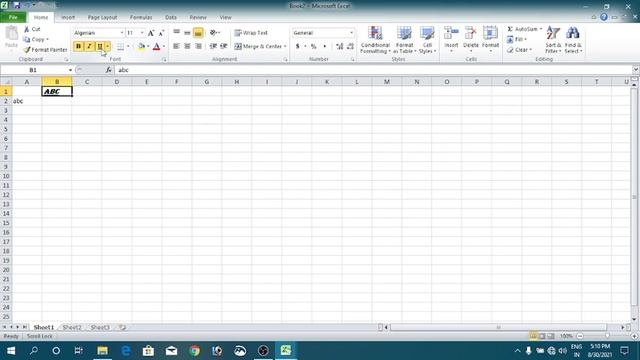Click the Insert Function fx button
640x360 pixels.
click(109, 70)
